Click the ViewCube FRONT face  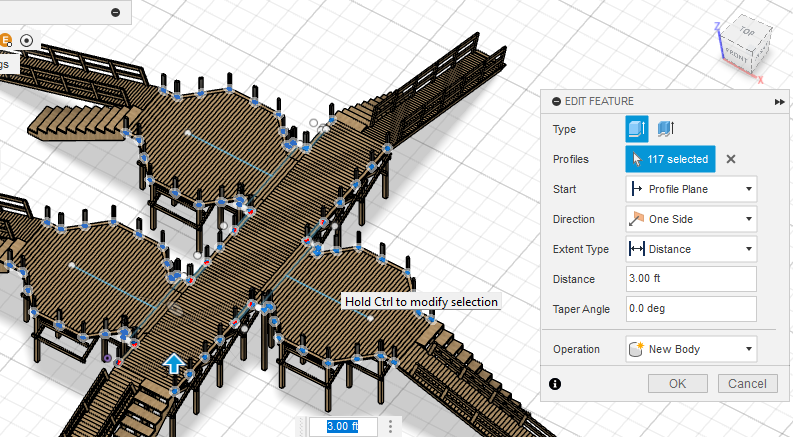(x=736, y=56)
